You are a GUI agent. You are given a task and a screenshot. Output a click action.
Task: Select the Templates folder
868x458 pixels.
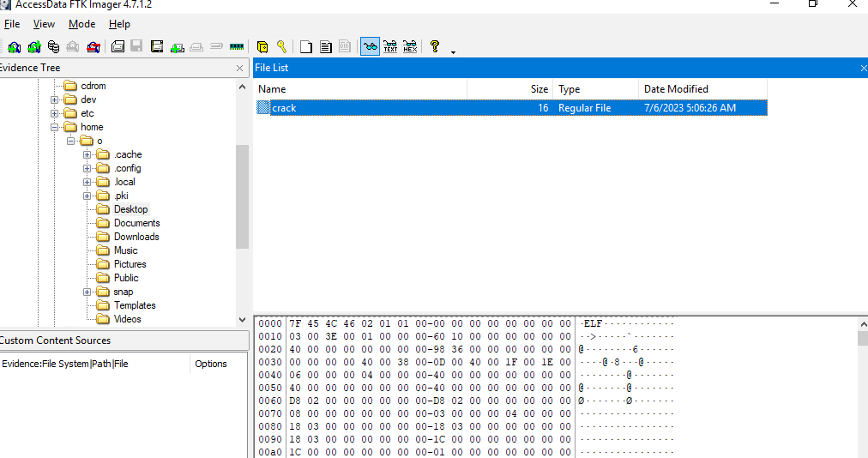pos(135,305)
